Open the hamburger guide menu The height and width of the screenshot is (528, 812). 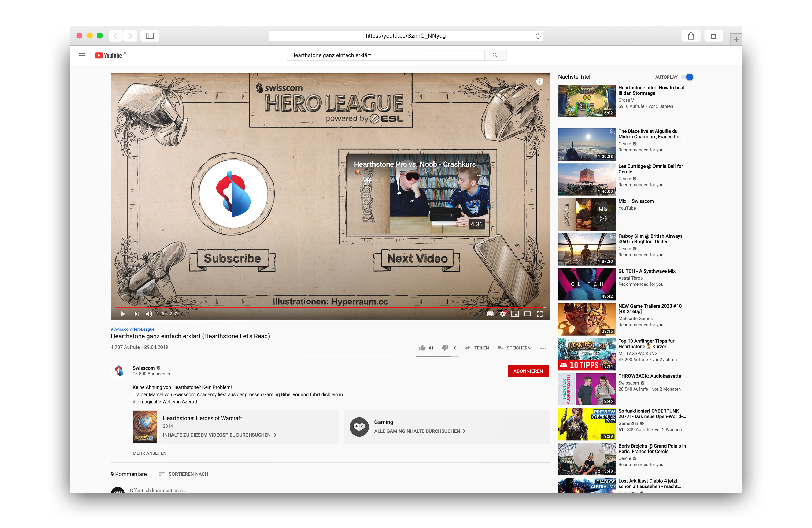click(x=82, y=55)
